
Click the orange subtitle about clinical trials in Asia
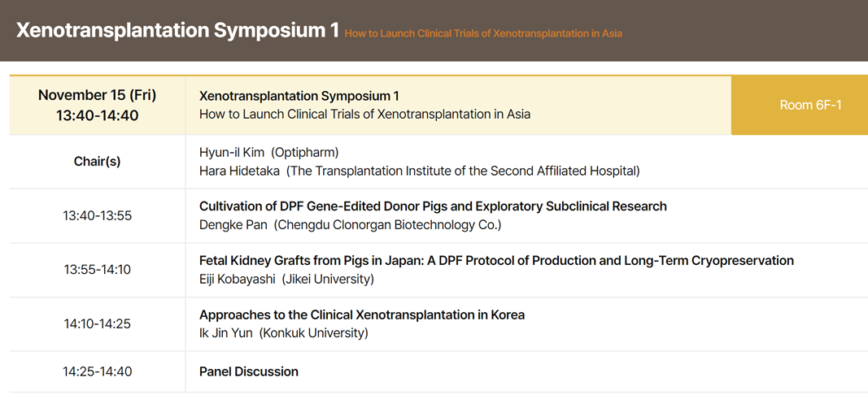point(483,33)
